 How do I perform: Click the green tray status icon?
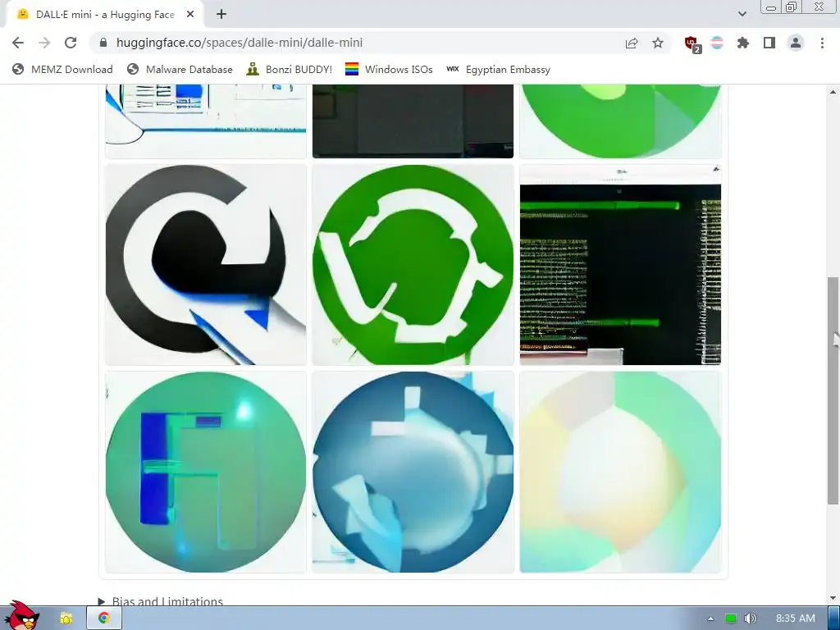(x=731, y=619)
